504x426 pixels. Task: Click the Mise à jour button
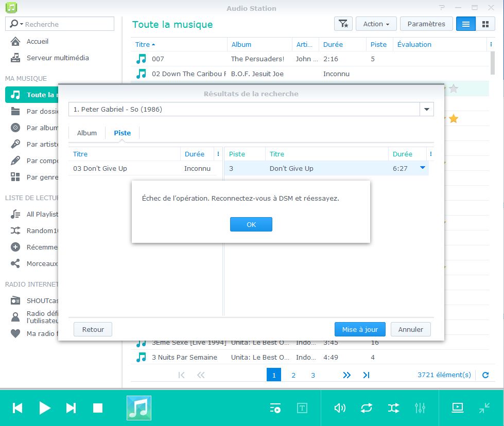360,329
